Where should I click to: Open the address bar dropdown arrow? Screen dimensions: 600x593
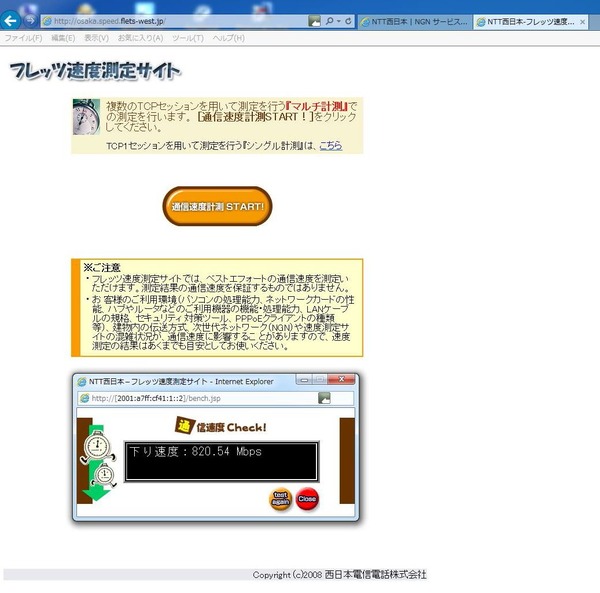click(339, 21)
